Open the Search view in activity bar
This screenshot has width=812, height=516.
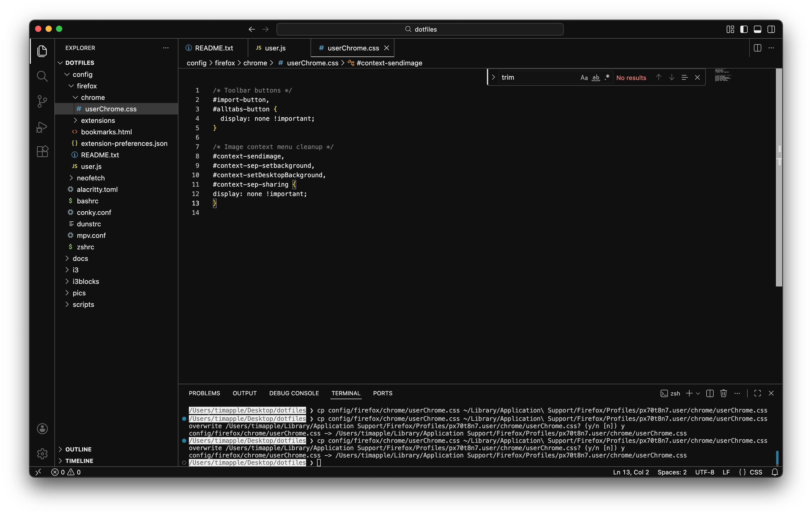(42, 76)
